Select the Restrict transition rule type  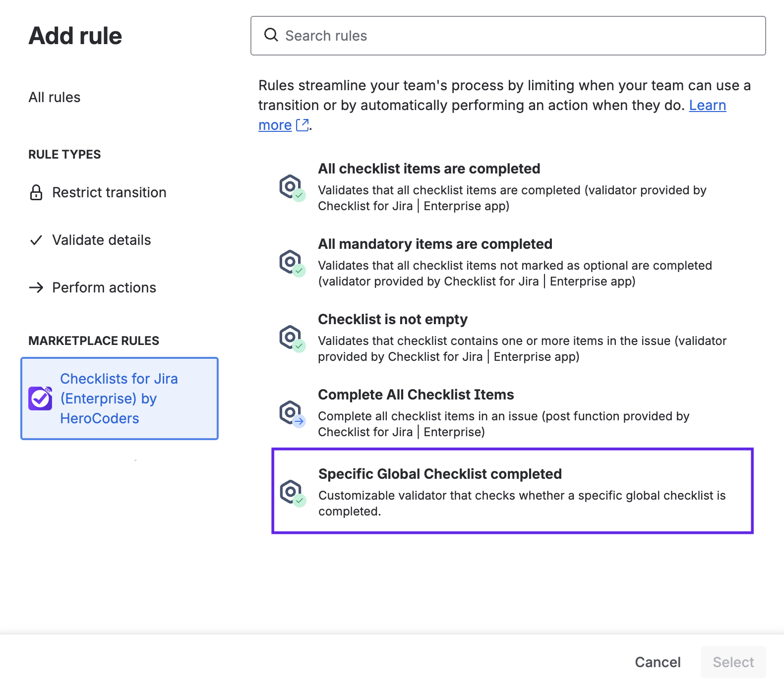coord(109,192)
